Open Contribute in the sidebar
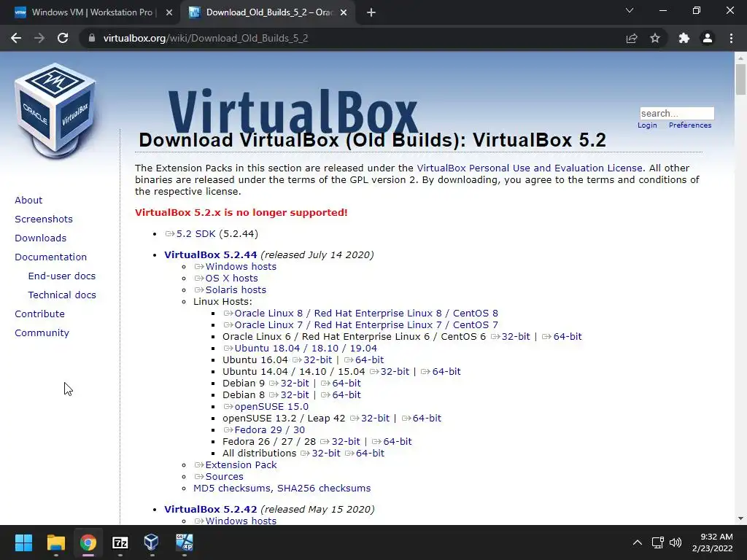 (39, 314)
